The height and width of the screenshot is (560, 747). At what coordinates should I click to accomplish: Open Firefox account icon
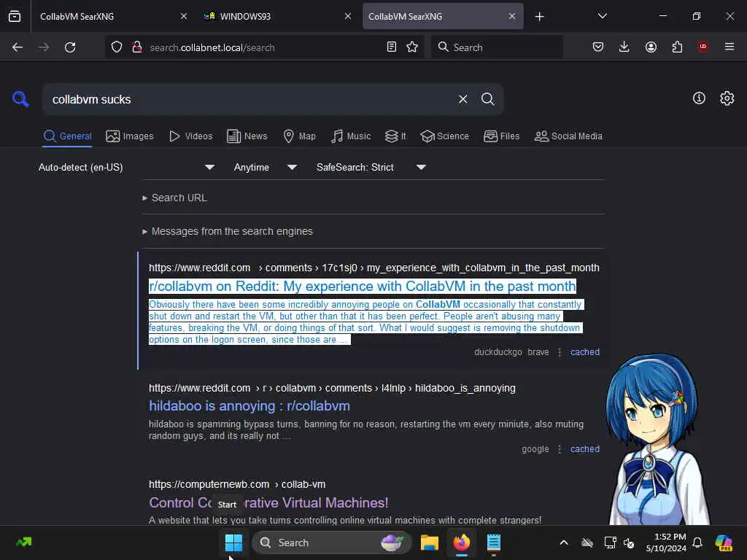point(651,47)
